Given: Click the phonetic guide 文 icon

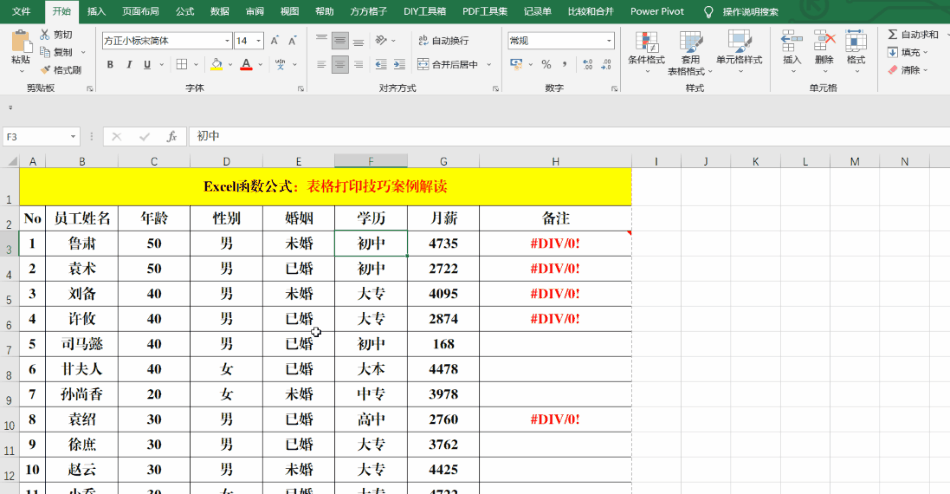Looking at the screenshot, I should (x=280, y=64).
